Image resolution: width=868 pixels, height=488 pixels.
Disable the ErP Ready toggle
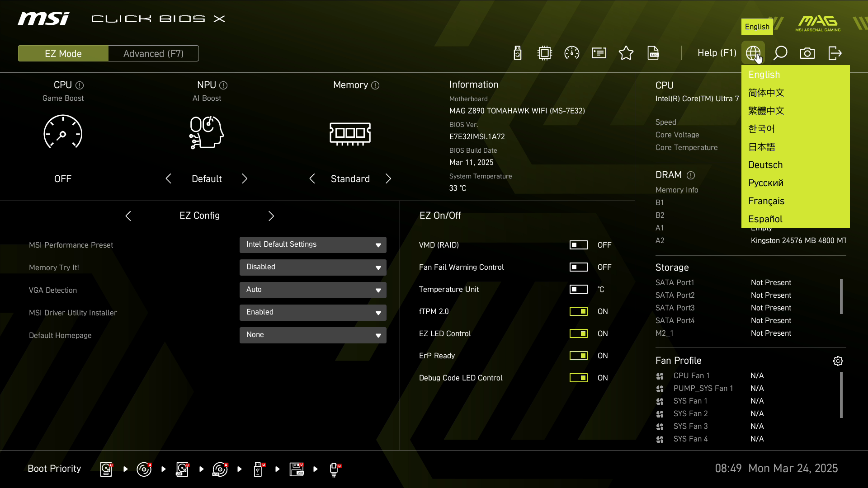pyautogui.click(x=578, y=356)
